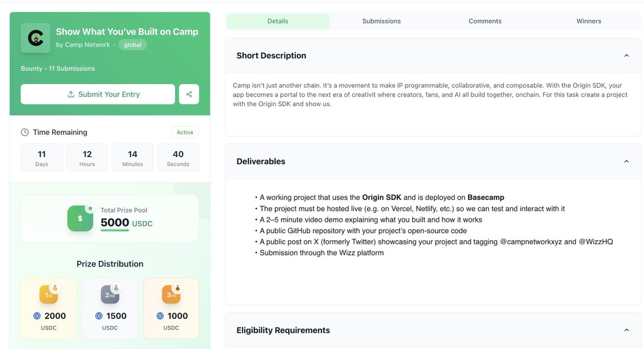Click the global tag badge
This screenshot has width=644, height=349.
133,45
